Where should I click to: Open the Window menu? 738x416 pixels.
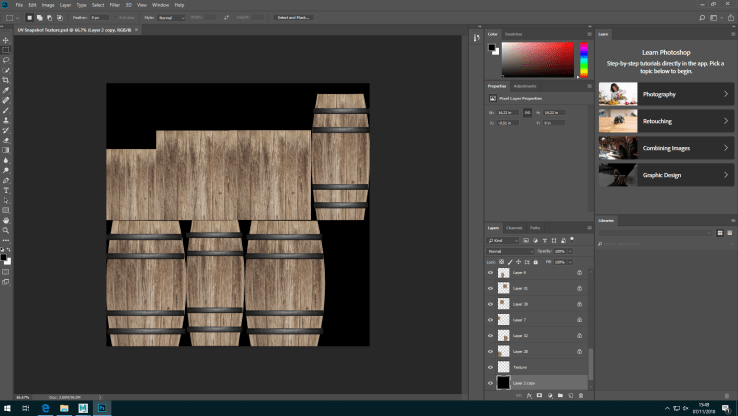pyautogui.click(x=160, y=5)
